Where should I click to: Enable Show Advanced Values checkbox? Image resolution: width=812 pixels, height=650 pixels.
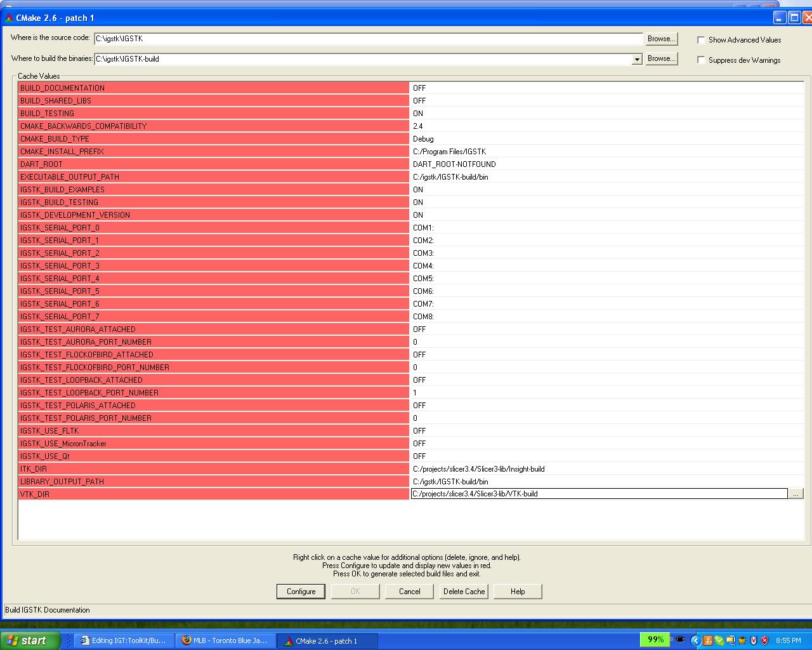coord(701,40)
